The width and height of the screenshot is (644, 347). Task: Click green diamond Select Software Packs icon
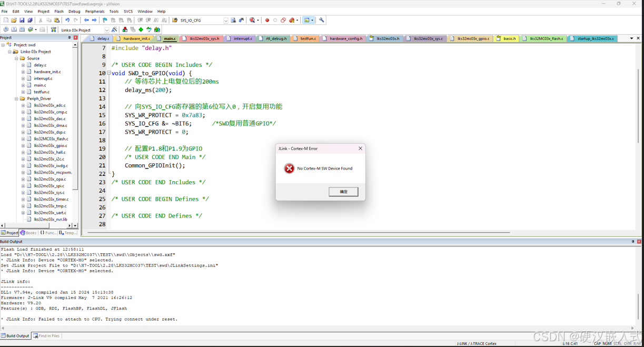point(141,30)
